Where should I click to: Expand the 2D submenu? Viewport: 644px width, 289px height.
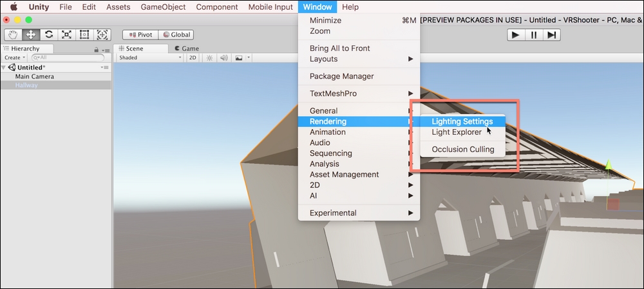coord(359,185)
